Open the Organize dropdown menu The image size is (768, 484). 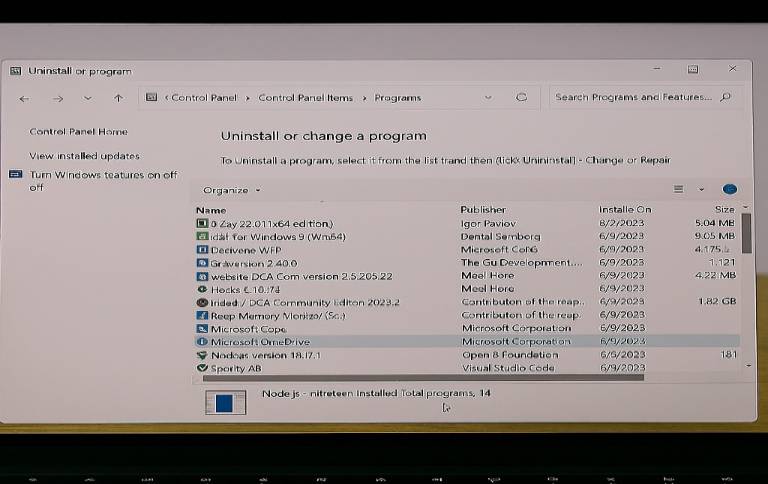point(231,190)
